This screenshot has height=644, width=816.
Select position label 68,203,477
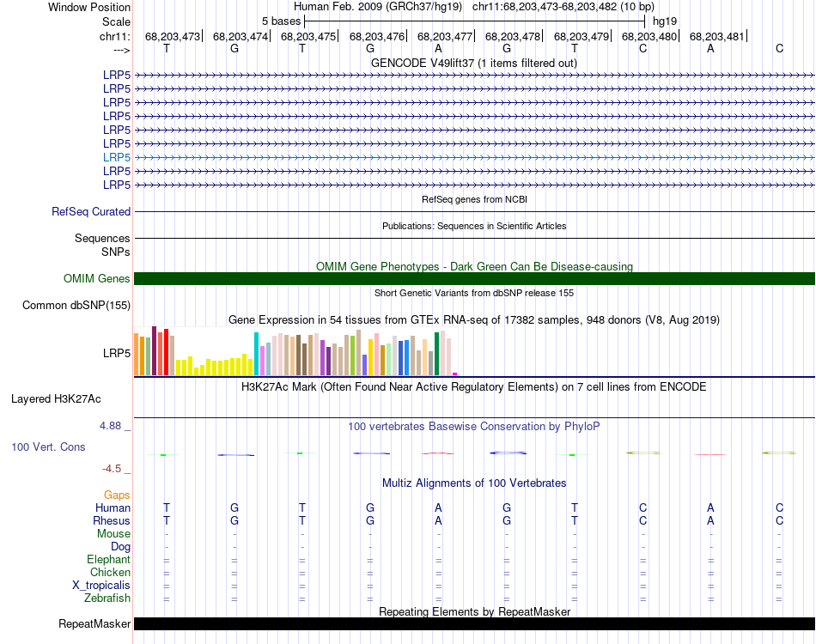tap(445, 36)
